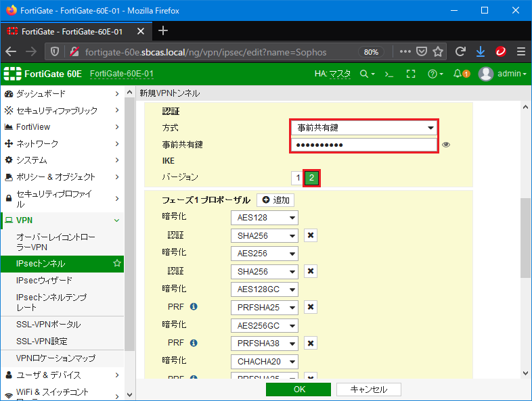Image resolution: width=532 pixels, height=401 pixels.
Task: Reload the current page
Action: [460, 51]
